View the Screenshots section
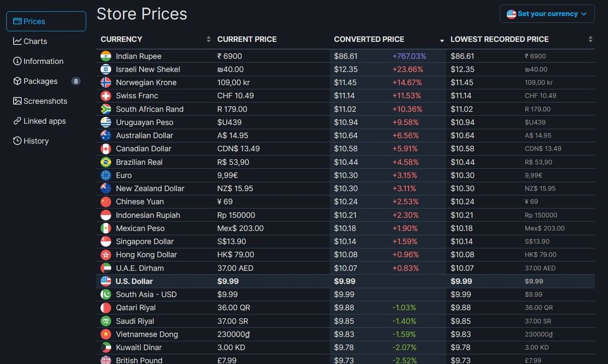The height and width of the screenshot is (364, 608). [x=45, y=101]
